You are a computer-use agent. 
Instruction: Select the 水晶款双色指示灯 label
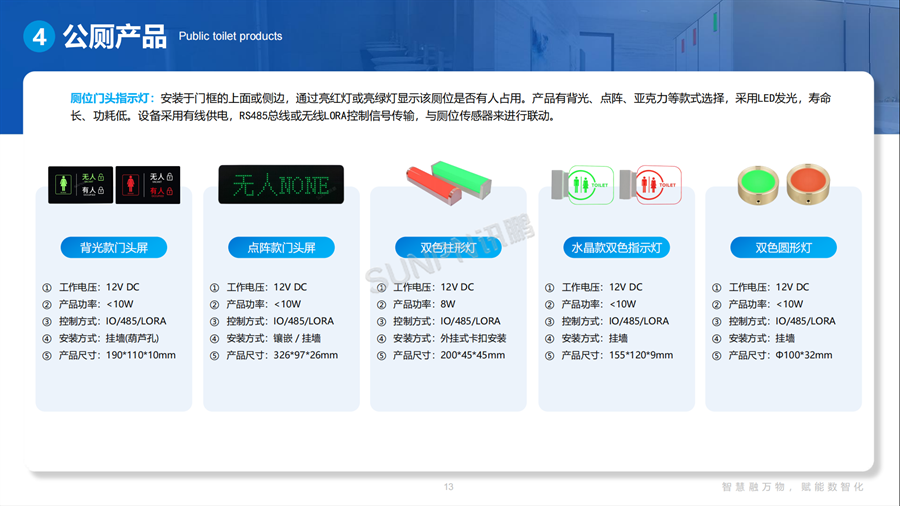616,248
